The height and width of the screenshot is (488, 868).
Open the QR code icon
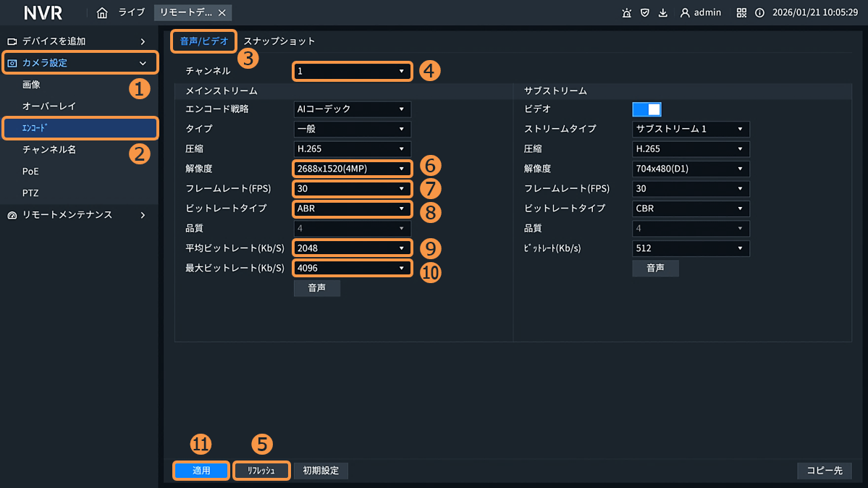(741, 13)
